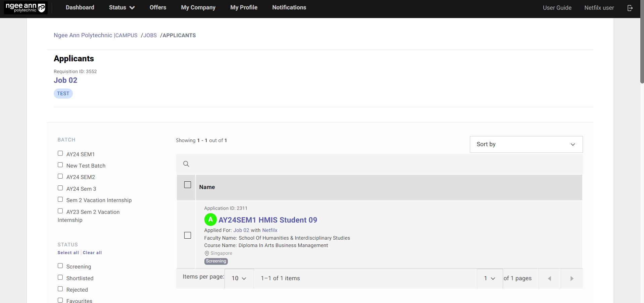The width and height of the screenshot is (644, 303).
Task: Open the Sort by dropdown
Action: pos(526,144)
